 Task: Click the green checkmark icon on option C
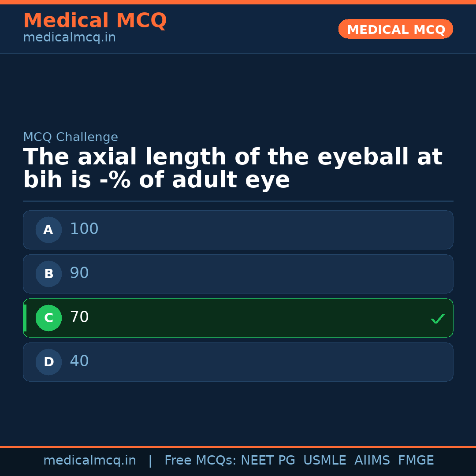437,318
